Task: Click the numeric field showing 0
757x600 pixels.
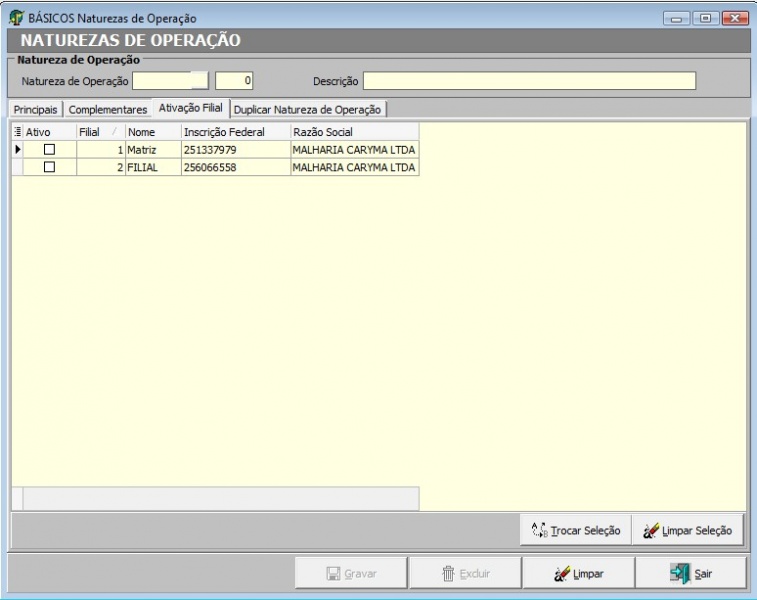Action: 235,80
